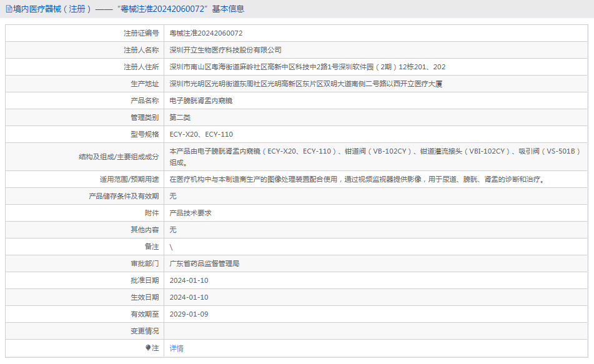
Task: Select the intended use description text
Action: point(358,179)
